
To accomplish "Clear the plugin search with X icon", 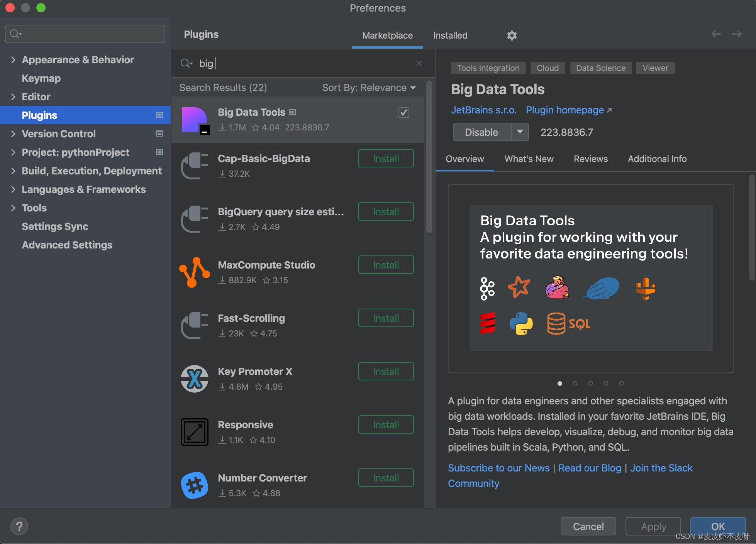I will (419, 63).
